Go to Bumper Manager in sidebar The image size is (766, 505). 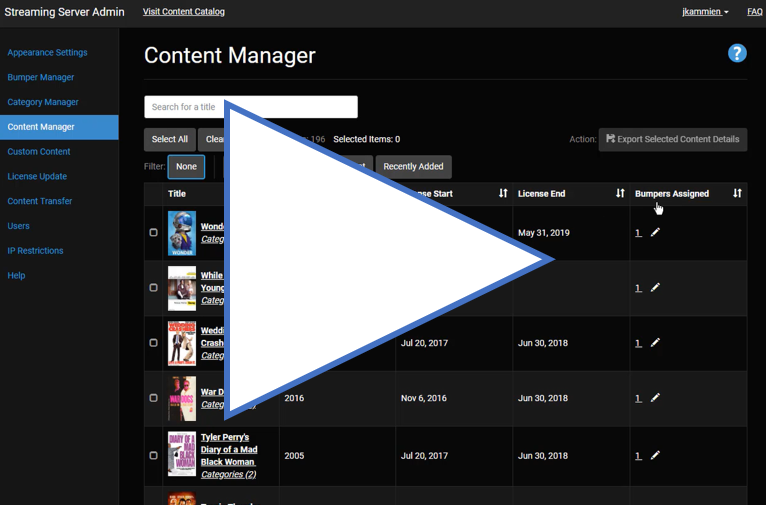[41, 77]
